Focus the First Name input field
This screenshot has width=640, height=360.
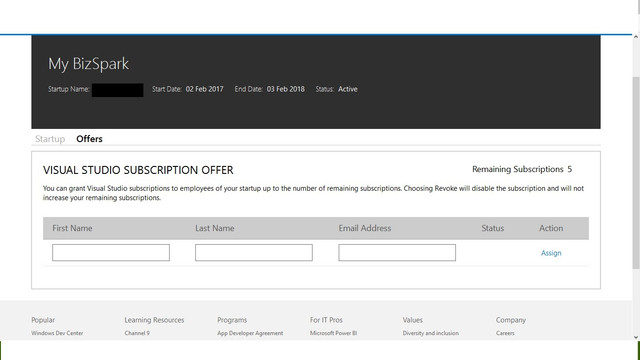coord(111,253)
